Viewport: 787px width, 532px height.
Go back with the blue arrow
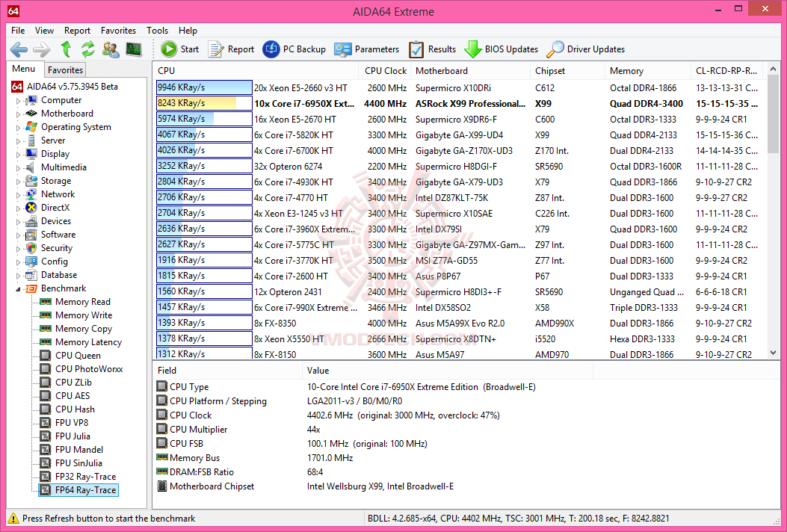point(19,49)
